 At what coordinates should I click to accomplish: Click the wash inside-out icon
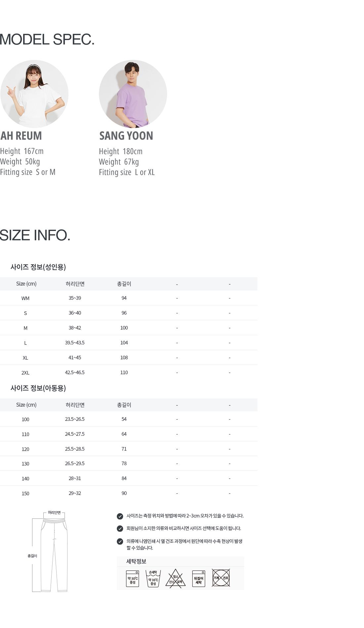point(199,578)
